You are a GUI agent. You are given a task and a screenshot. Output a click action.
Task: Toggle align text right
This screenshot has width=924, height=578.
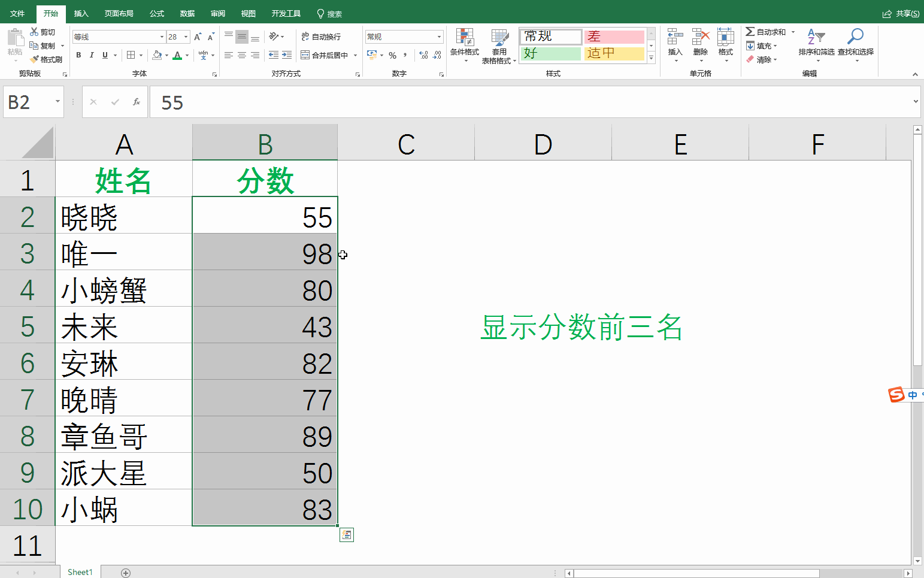(x=255, y=55)
